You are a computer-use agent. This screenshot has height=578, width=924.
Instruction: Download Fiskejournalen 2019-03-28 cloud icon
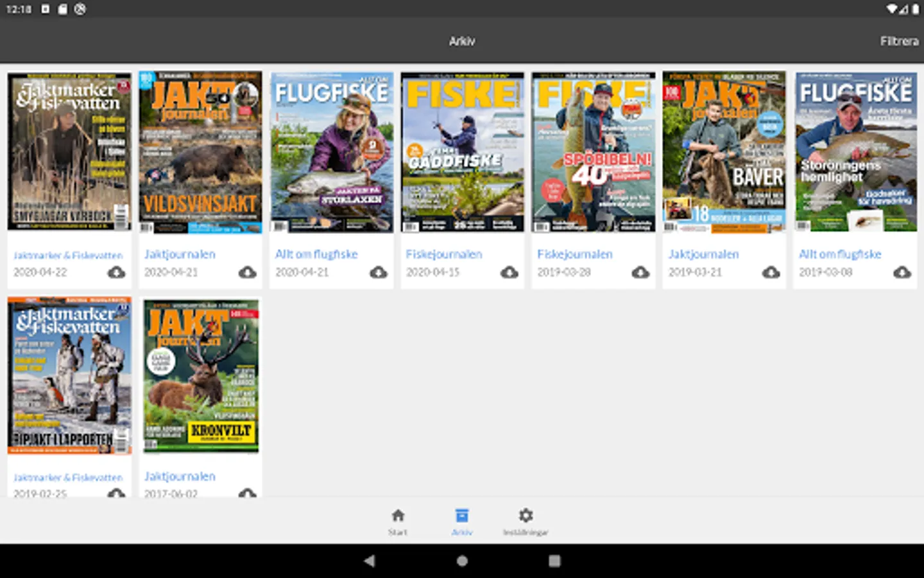[x=640, y=272]
